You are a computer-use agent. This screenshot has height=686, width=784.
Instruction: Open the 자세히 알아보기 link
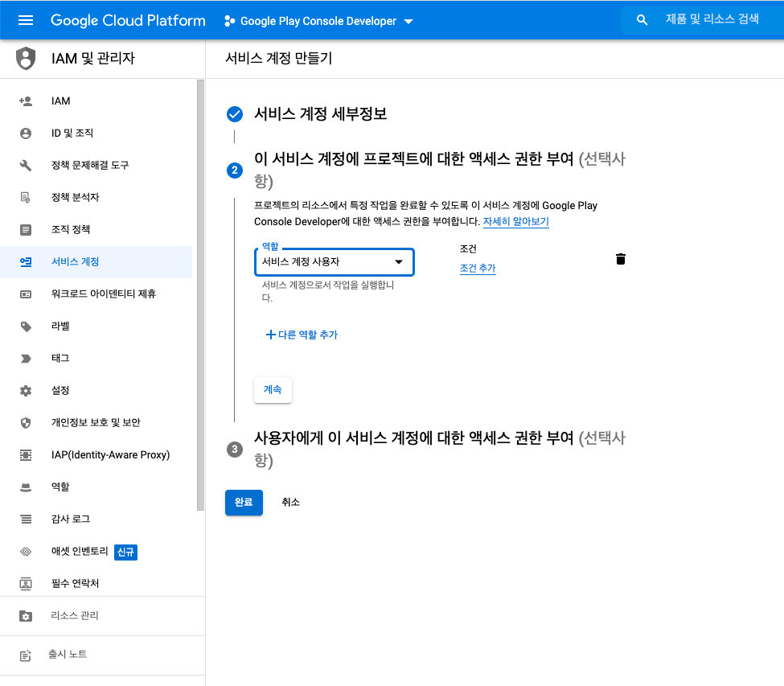click(x=515, y=221)
